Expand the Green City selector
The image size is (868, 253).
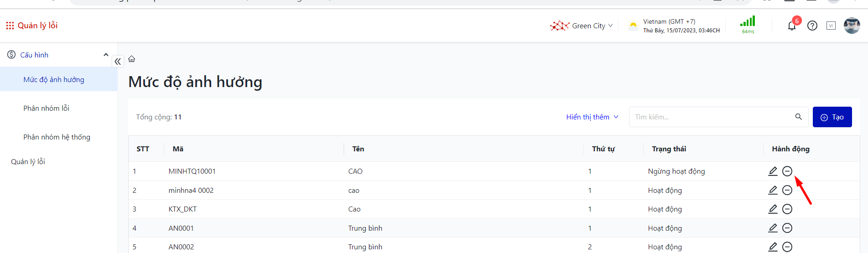pyautogui.click(x=582, y=26)
